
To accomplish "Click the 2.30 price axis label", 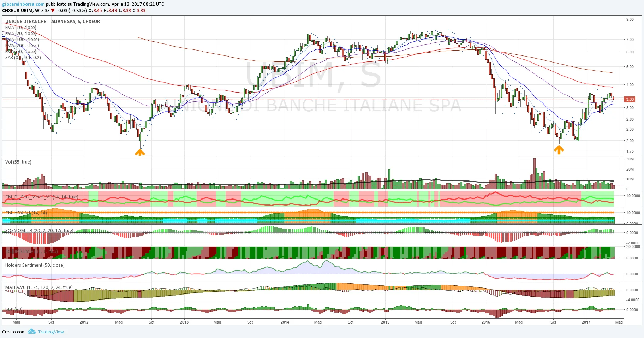I will [x=630, y=129].
